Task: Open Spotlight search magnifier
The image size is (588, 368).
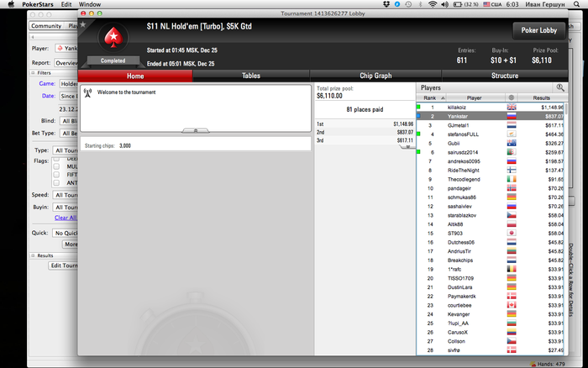Action: click(577, 4)
